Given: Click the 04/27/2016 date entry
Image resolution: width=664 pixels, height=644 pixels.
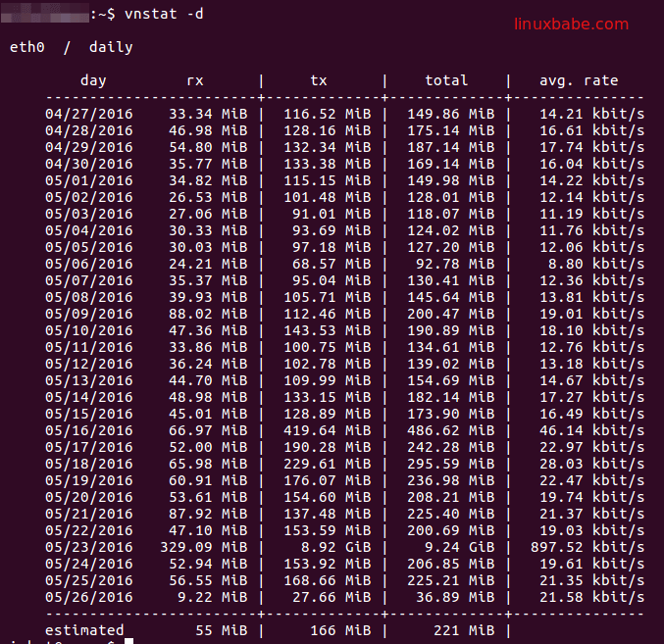Looking at the screenshot, I should point(88,114).
